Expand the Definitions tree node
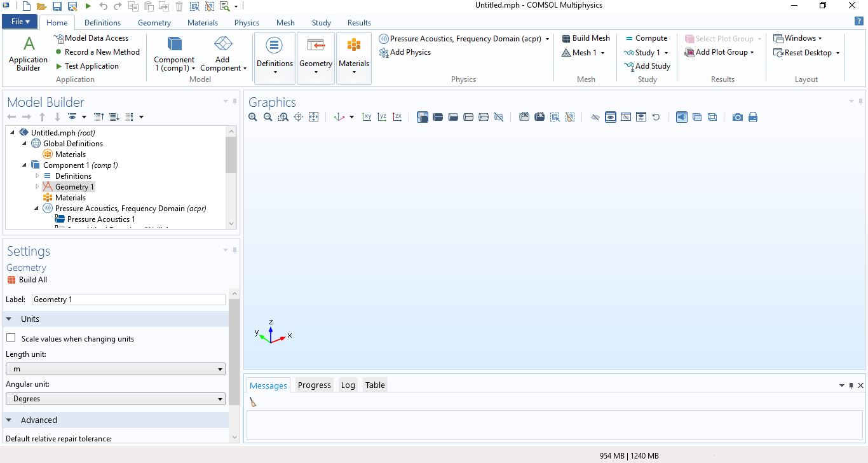The height and width of the screenshot is (463, 868). 37,176
